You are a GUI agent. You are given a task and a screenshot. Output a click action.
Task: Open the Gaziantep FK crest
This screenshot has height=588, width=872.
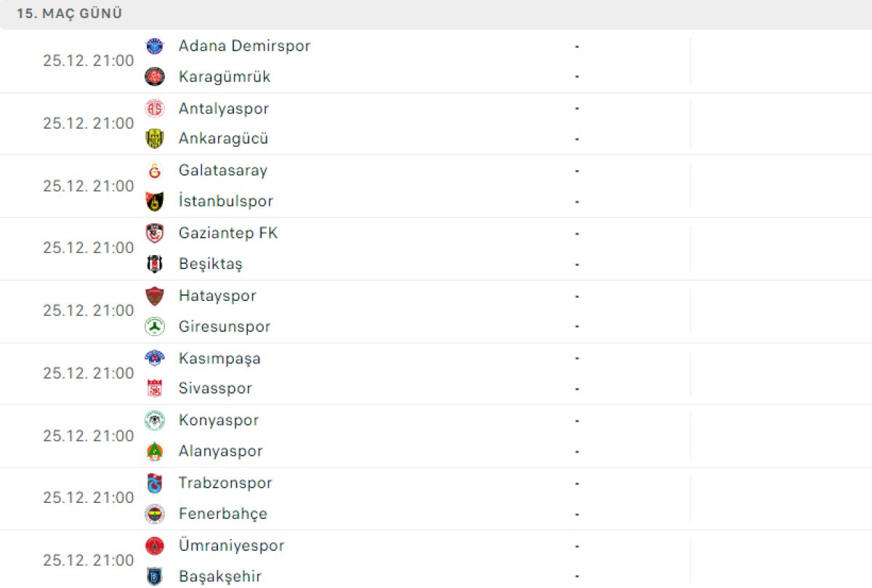pos(155,233)
